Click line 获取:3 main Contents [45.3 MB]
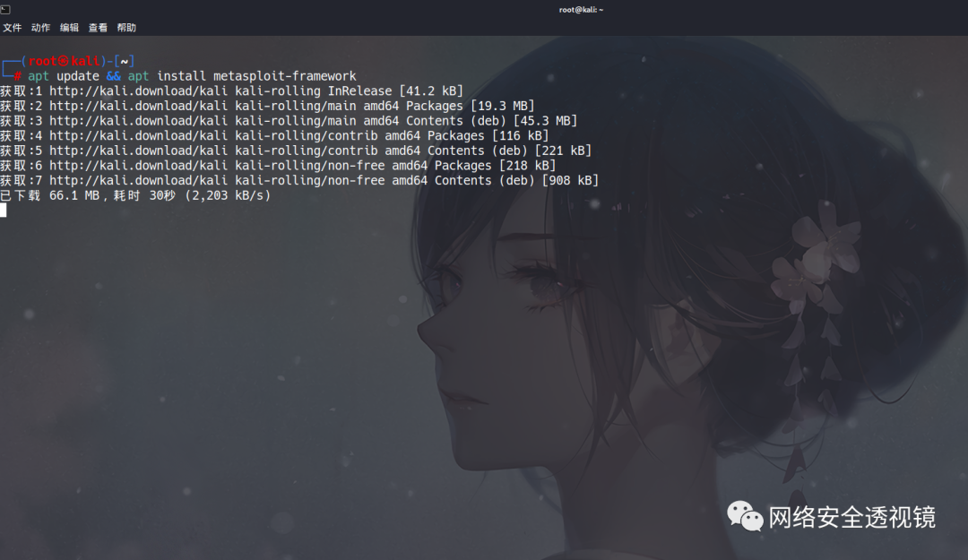 pos(289,121)
